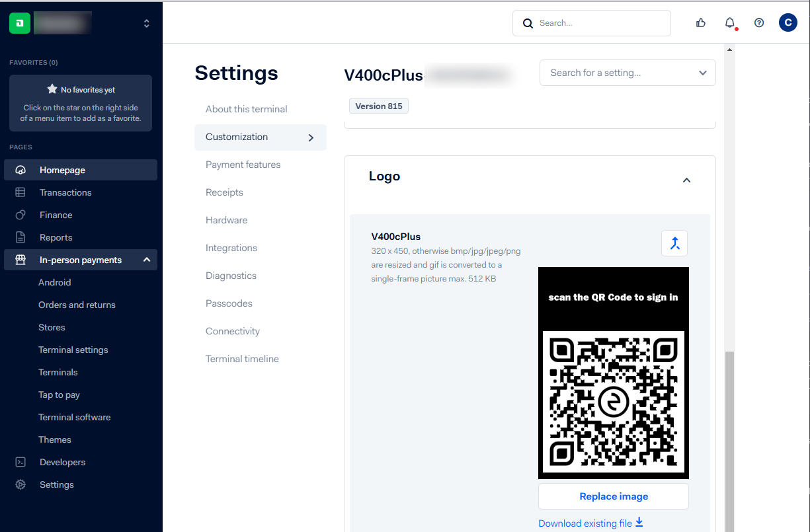Open the Android submenu item

(55, 282)
